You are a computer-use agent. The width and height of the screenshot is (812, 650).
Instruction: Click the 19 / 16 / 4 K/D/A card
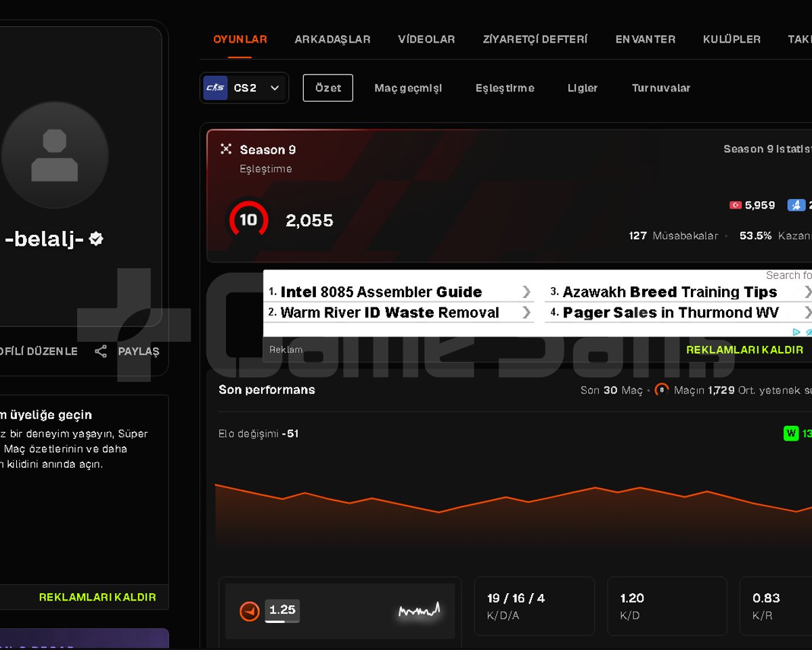[x=535, y=606]
